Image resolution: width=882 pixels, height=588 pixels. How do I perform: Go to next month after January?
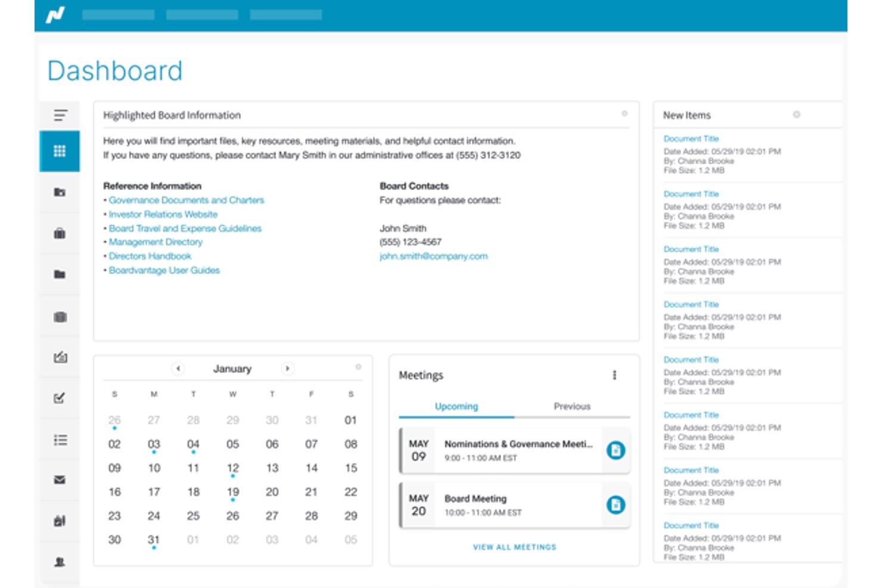(287, 369)
